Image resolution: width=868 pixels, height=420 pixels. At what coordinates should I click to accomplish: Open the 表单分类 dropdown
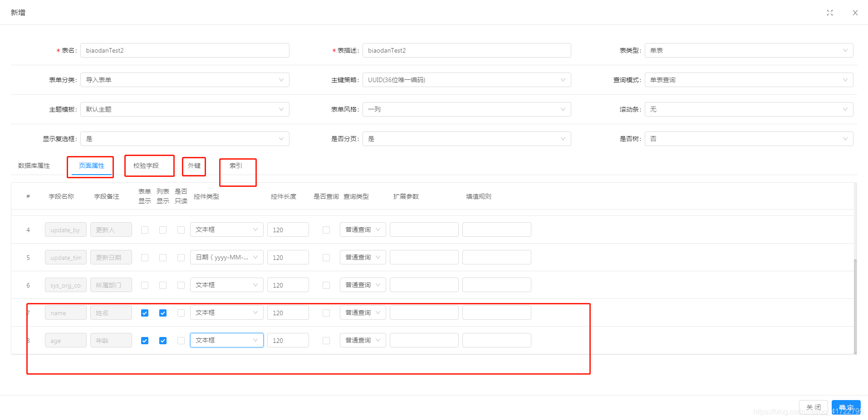[x=185, y=80]
